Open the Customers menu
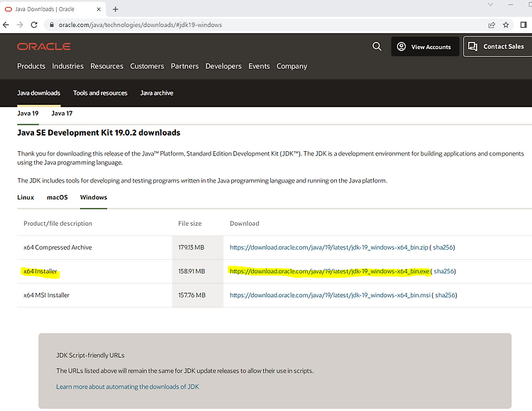This screenshot has width=532, height=411. [147, 66]
